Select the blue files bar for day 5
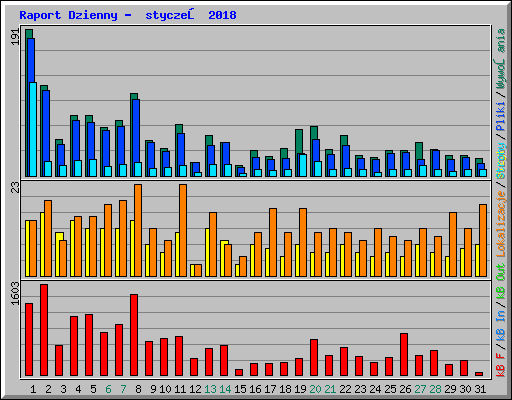 tap(91, 141)
